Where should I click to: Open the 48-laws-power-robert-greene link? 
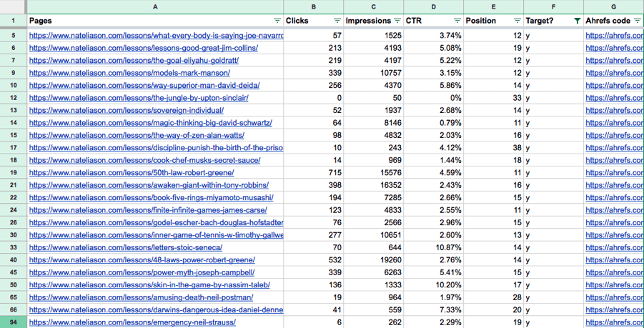coord(142,260)
